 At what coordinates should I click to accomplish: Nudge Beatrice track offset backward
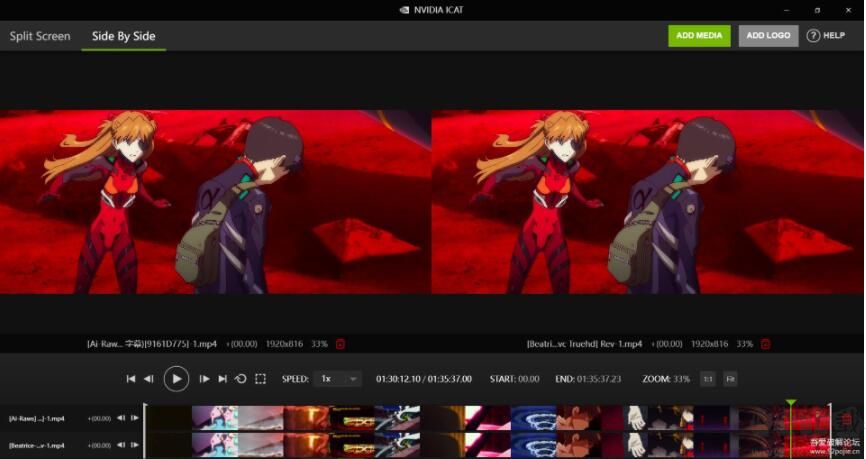coord(120,445)
